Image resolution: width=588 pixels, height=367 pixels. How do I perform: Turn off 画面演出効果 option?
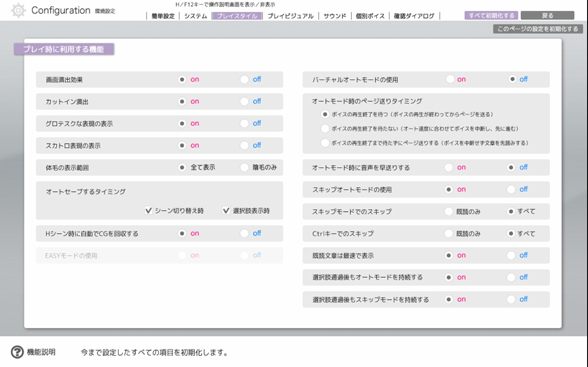point(244,79)
